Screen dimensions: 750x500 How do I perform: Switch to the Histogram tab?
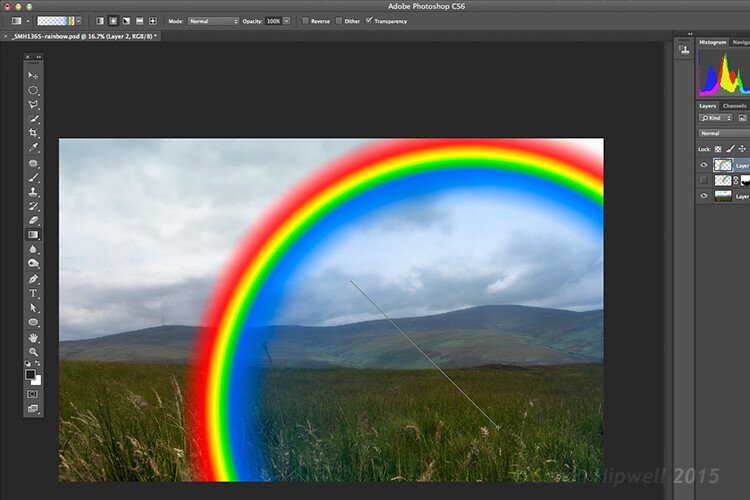pyautogui.click(x=712, y=42)
